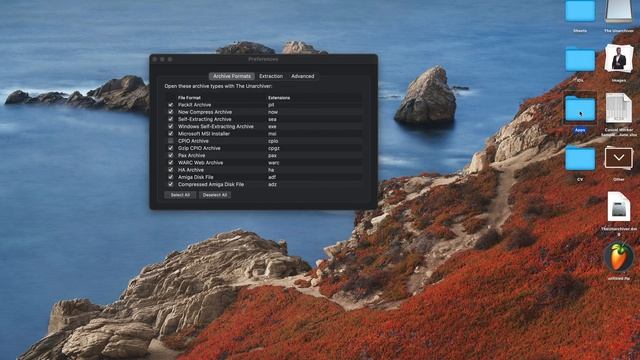640x360 pixels.
Task: Close the Preferences window
Action: point(155,59)
